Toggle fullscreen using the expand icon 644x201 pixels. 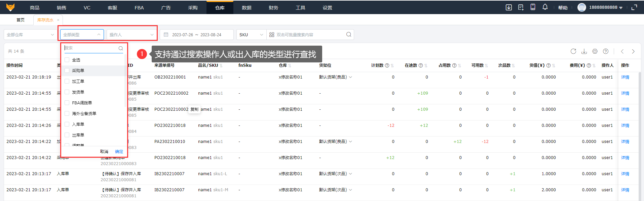634,7
